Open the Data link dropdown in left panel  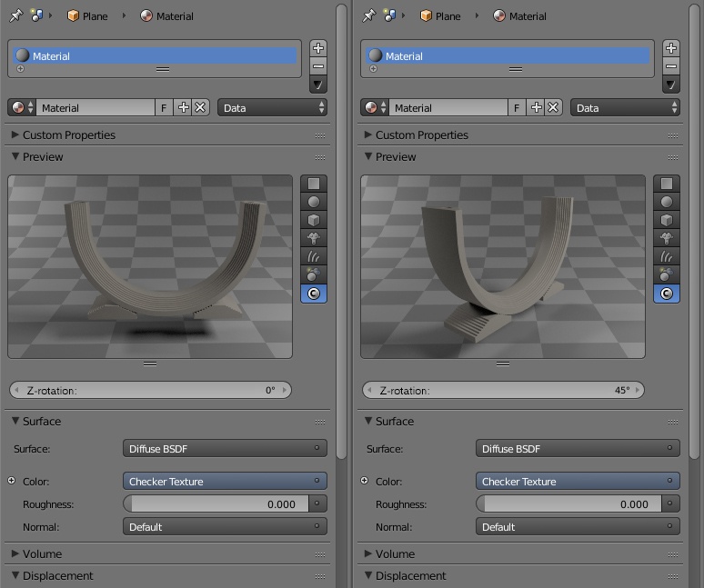pyautogui.click(x=273, y=107)
